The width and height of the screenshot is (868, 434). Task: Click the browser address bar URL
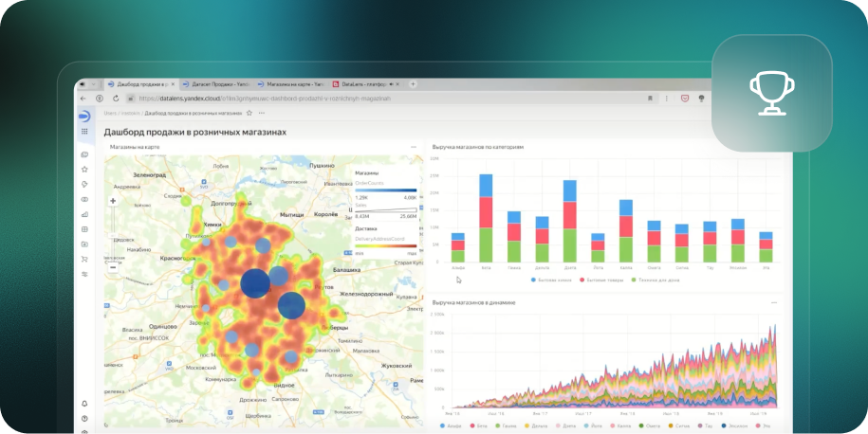266,98
